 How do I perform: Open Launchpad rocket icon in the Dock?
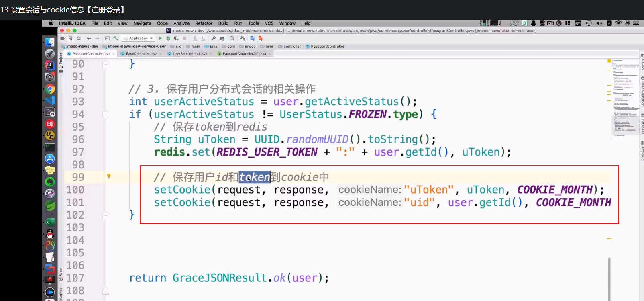point(50,53)
